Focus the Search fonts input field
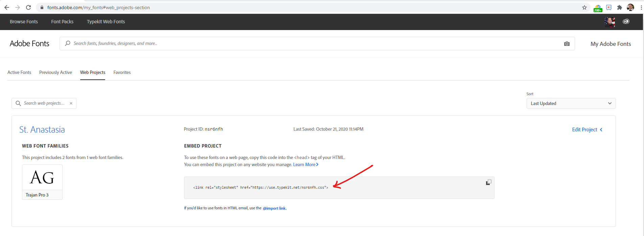The image size is (644, 236). pos(315,44)
